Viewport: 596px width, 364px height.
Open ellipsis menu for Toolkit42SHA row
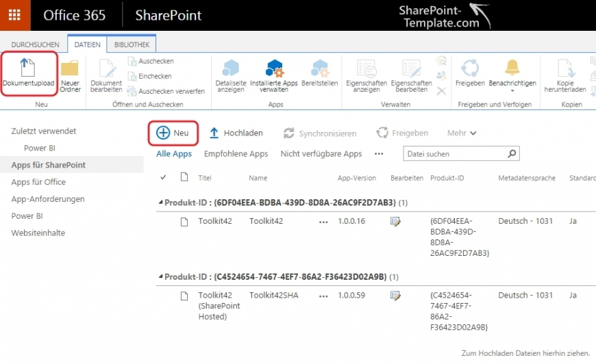pos(323,296)
